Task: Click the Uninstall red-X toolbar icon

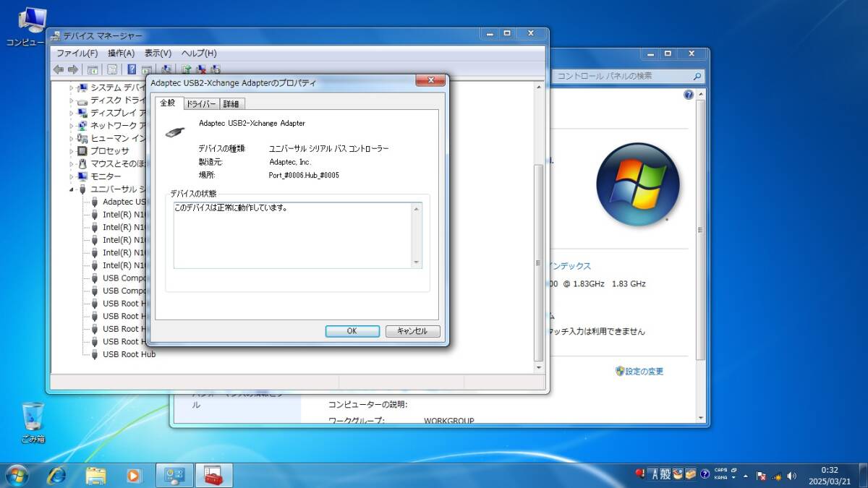Action: tap(201, 69)
